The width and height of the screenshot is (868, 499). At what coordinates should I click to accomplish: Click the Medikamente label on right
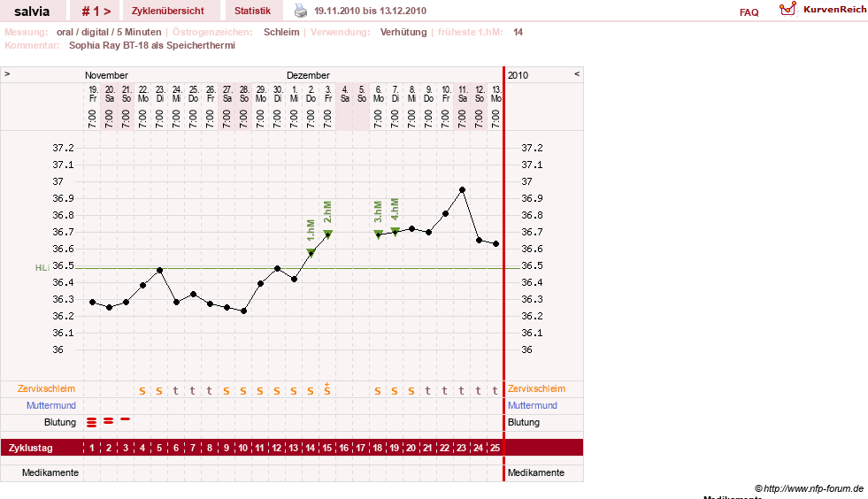point(536,472)
